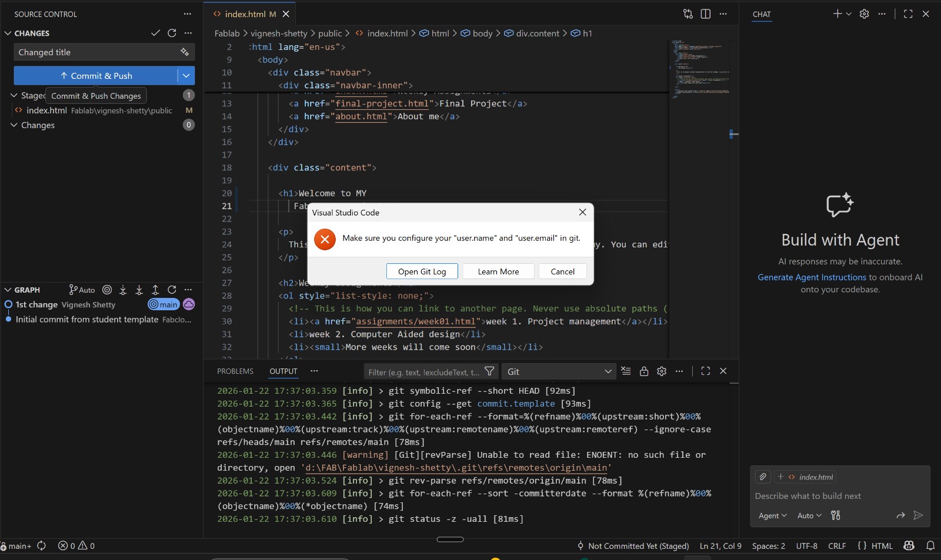Select the index.html editor tab

click(x=249, y=14)
